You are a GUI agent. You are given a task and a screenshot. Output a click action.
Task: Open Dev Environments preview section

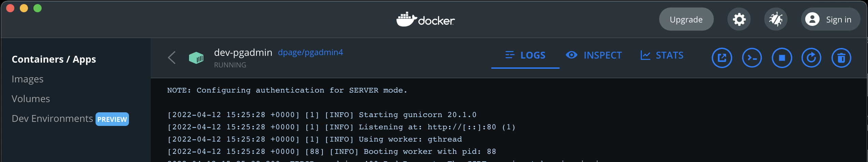[52, 118]
